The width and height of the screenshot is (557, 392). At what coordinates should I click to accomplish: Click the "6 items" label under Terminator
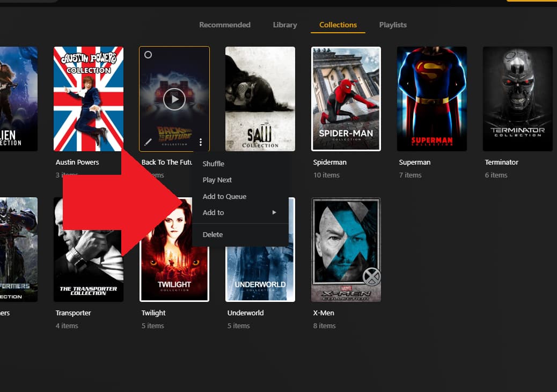496,175
